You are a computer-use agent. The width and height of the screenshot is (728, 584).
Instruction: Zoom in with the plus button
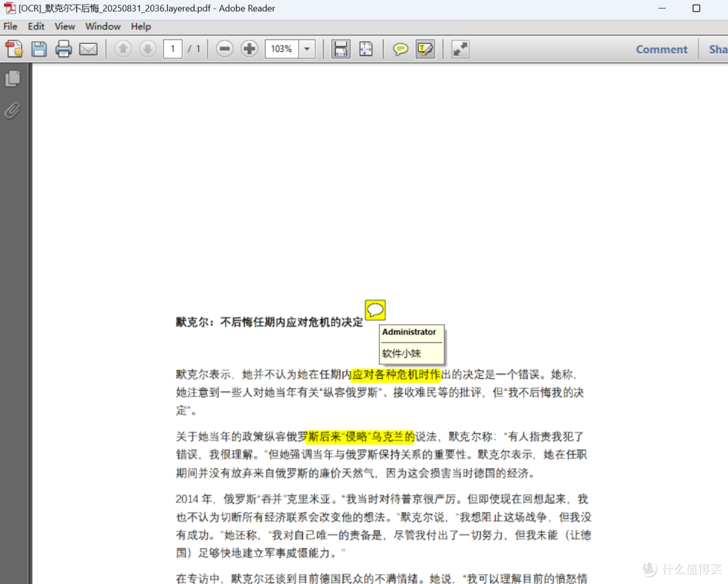tap(249, 48)
